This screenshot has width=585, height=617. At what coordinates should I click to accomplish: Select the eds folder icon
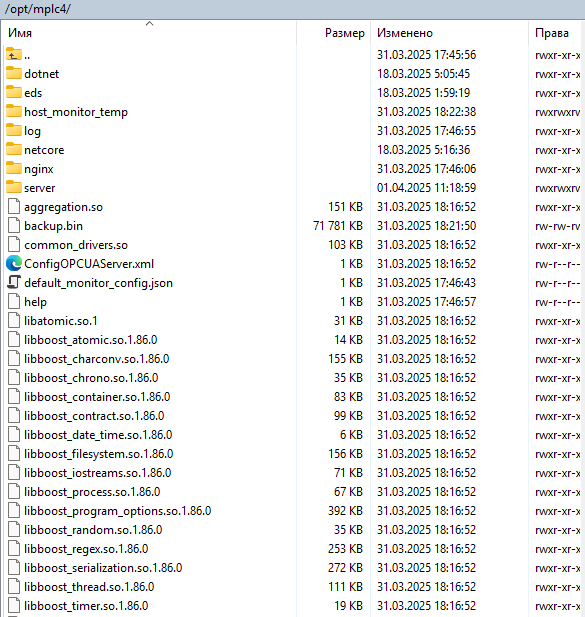(14, 92)
